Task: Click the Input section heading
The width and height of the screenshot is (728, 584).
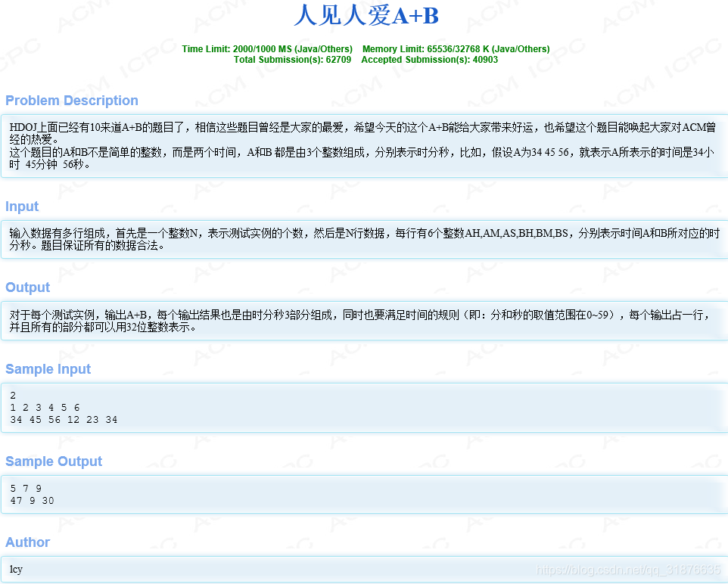Action: coord(22,206)
